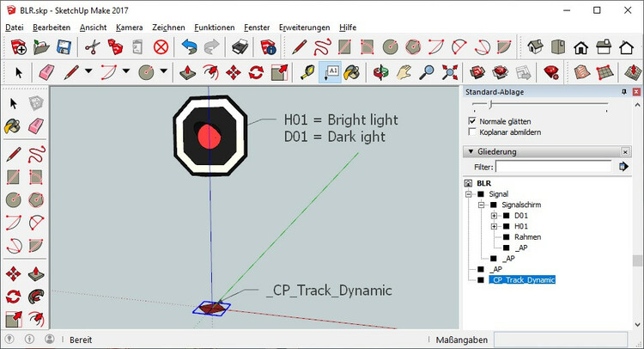Select the _CP_Track_Dynamic outliner entry
This screenshot has width=644, height=349.
point(522,280)
